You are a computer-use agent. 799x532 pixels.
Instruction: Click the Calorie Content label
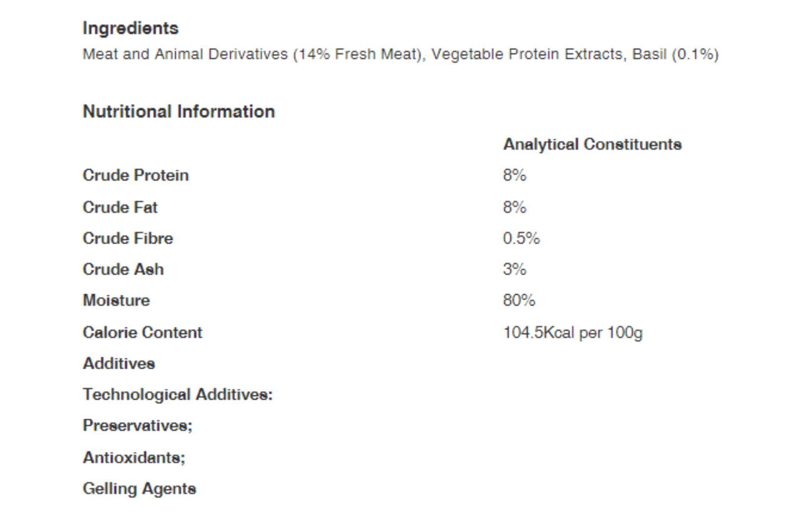(142, 332)
